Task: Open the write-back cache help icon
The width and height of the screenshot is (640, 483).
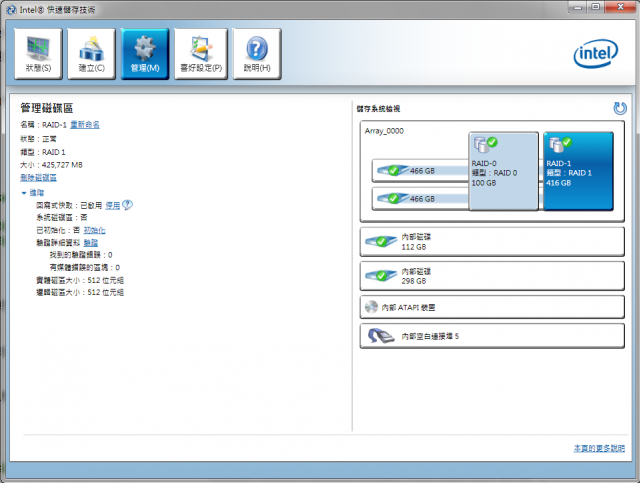Action: point(127,205)
